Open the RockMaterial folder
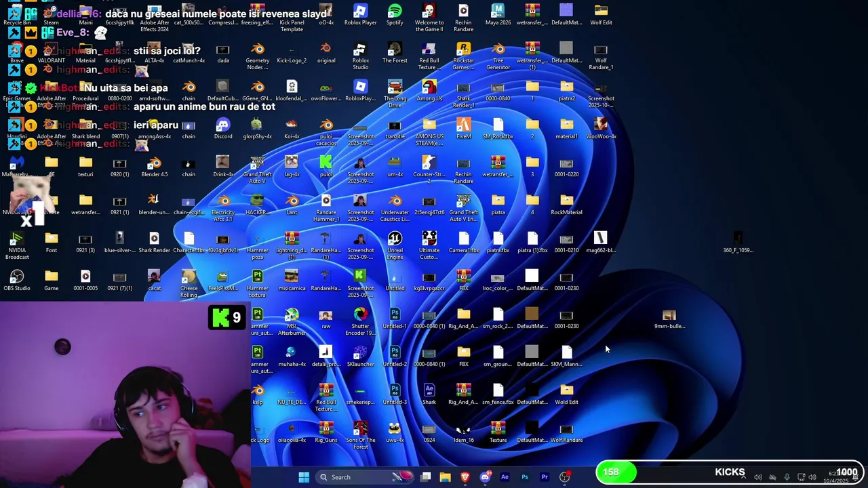This screenshot has height=488, width=868. click(566, 205)
